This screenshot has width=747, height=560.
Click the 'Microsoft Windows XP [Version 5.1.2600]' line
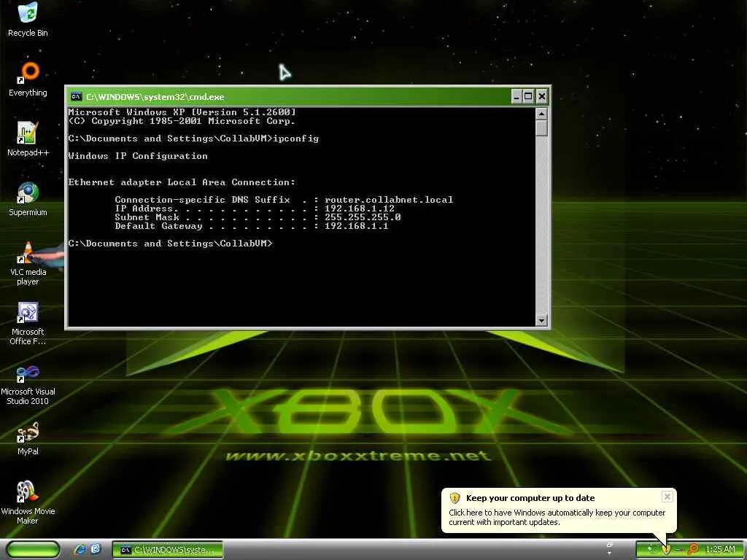(x=182, y=112)
